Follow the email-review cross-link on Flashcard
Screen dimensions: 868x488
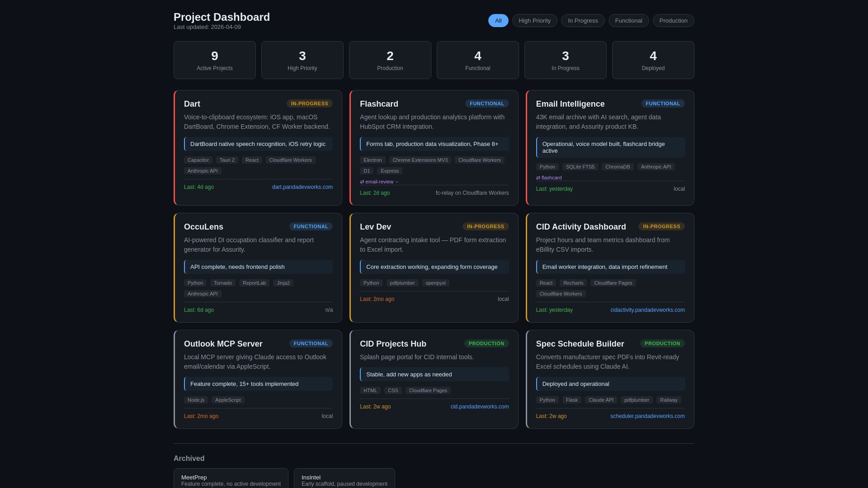[x=380, y=182]
